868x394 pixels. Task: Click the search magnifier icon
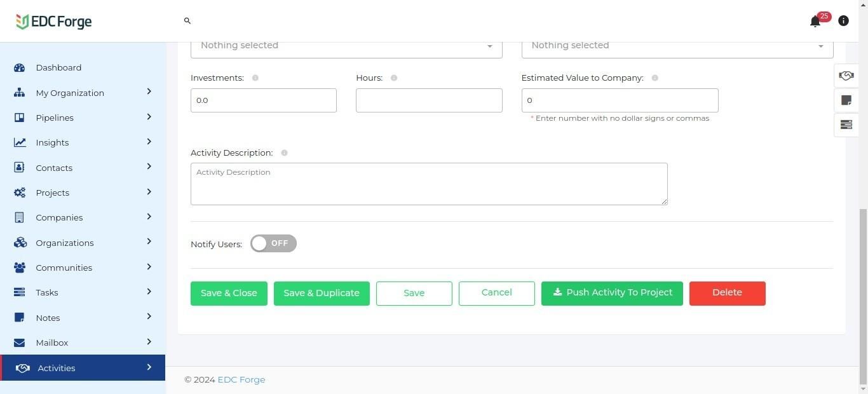pos(187,21)
